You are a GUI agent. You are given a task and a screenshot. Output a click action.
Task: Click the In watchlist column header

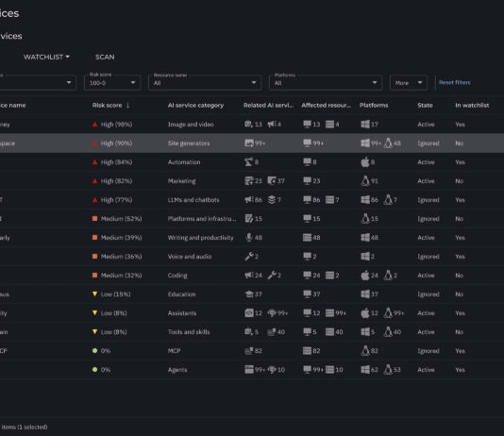(472, 106)
